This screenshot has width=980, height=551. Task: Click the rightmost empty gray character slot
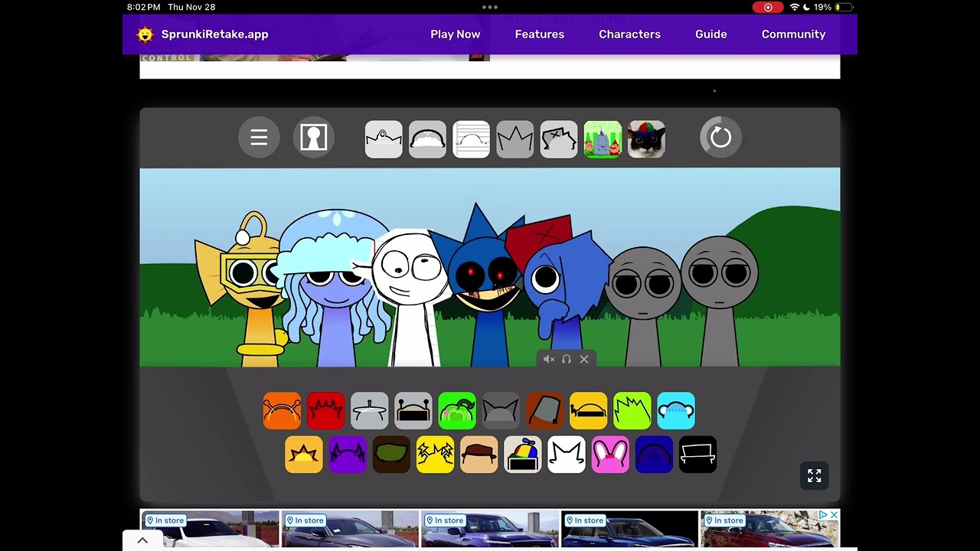pos(719,301)
